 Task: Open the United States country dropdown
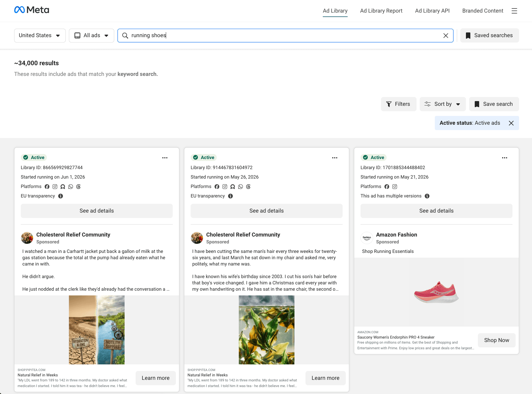40,36
